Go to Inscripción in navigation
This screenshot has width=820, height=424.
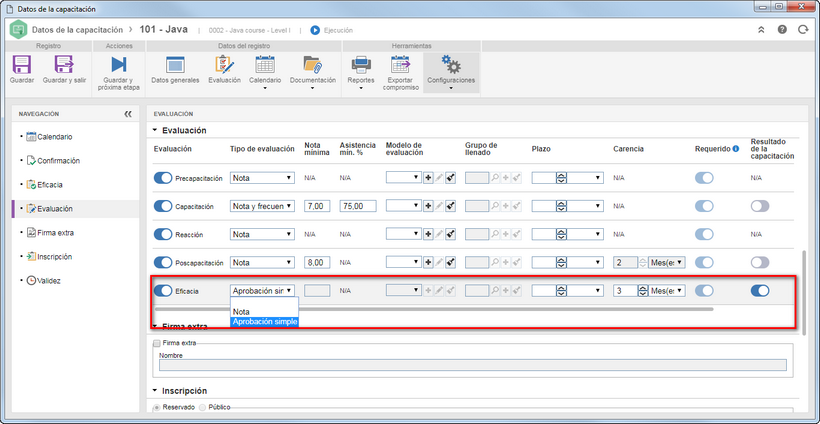click(x=50, y=257)
